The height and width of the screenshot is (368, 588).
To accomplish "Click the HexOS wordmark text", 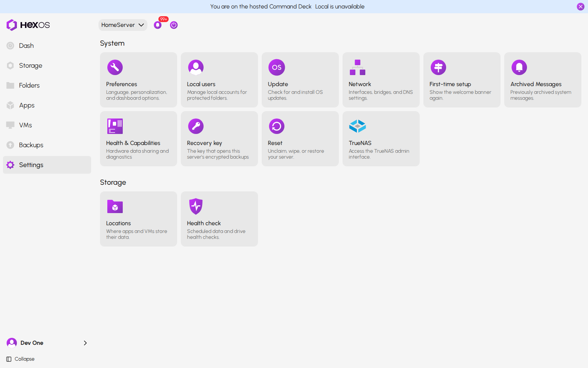I will (x=35, y=25).
